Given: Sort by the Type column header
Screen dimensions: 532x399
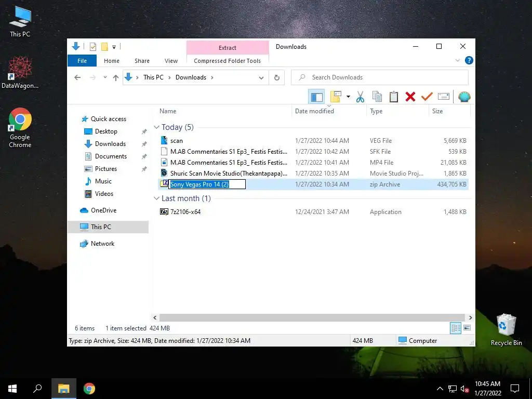Looking at the screenshot, I should (397, 111).
